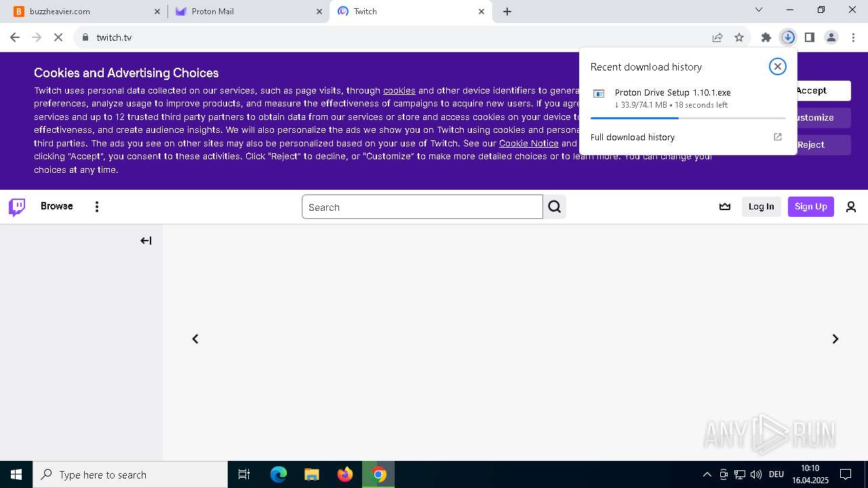868x488 pixels.
Task: Click the Chrome taskbar icon
Action: (x=379, y=474)
